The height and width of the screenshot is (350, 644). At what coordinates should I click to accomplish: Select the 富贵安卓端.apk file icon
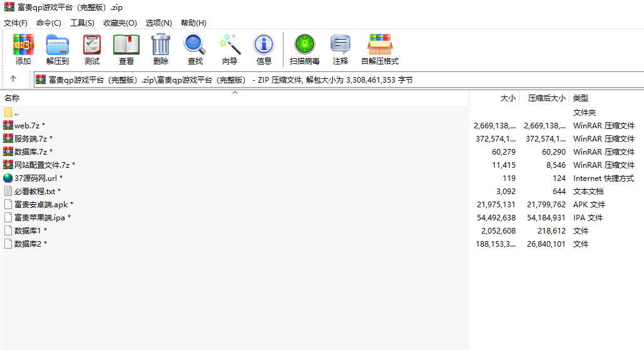pyautogui.click(x=8, y=204)
